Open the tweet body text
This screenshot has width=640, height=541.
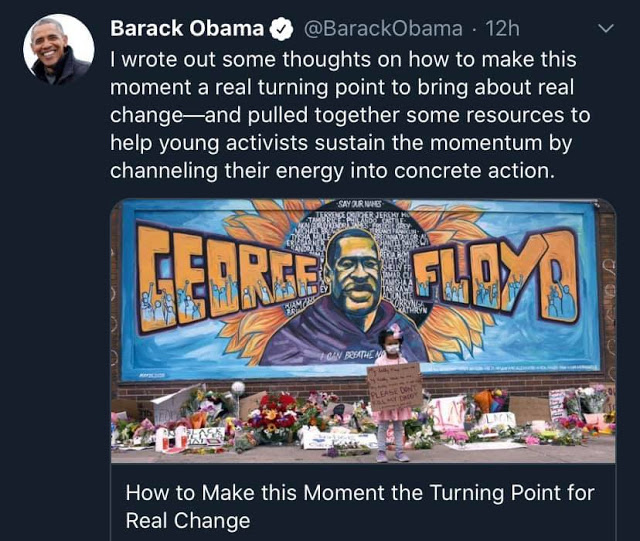coord(350,115)
